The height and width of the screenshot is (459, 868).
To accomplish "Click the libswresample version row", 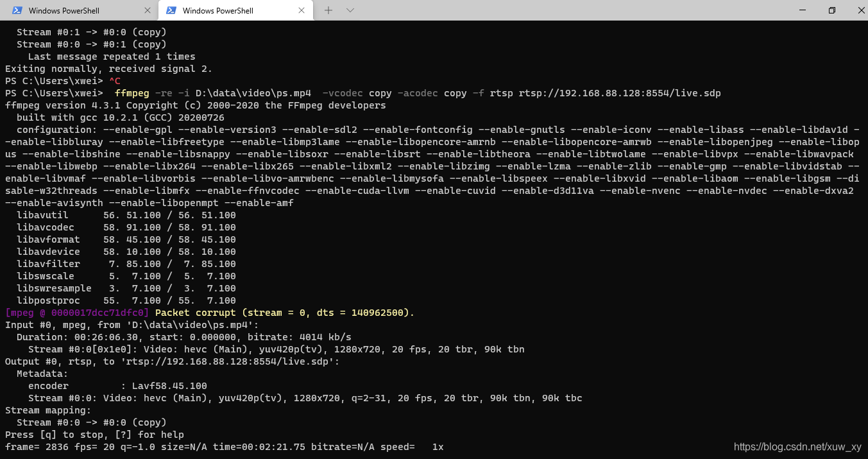I will tap(126, 288).
